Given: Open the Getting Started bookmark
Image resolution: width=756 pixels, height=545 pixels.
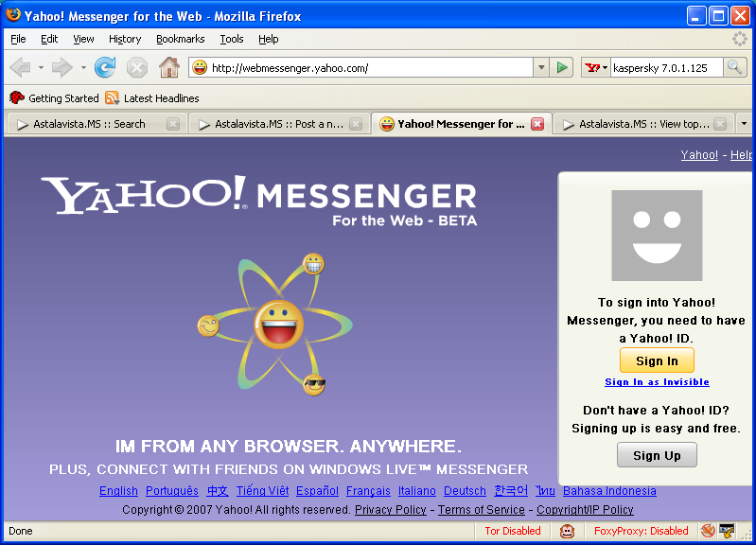Looking at the screenshot, I should tap(54, 97).
